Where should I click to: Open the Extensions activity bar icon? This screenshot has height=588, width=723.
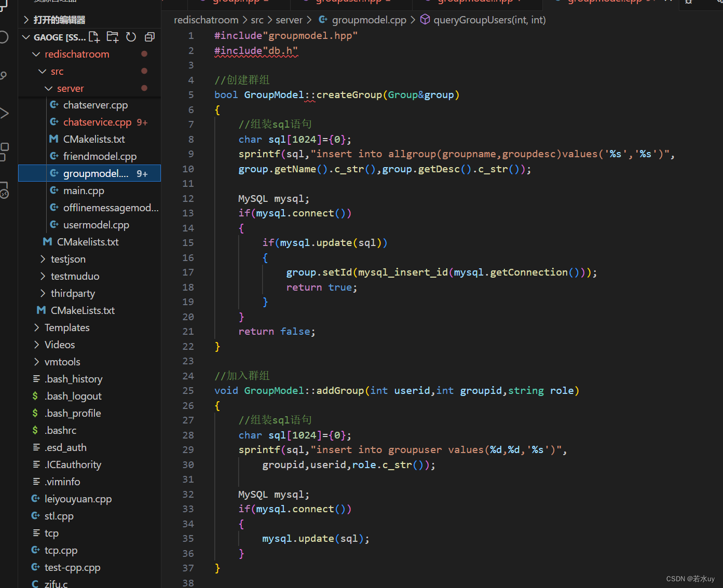pos(4,152)
